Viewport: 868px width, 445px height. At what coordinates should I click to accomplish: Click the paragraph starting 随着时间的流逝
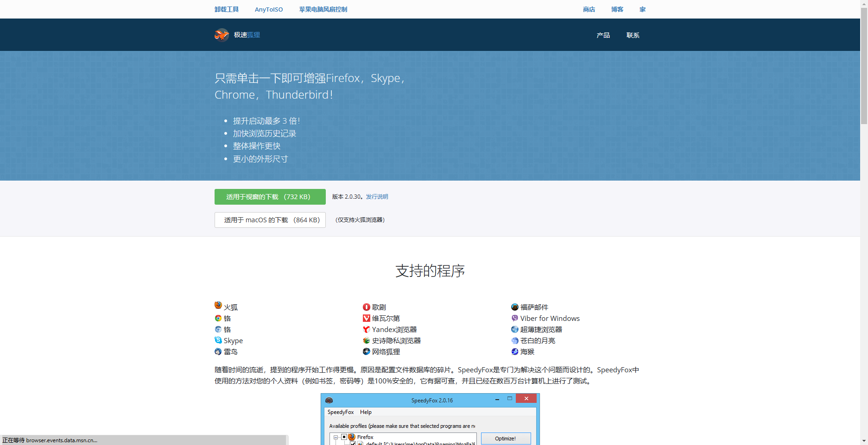pyautogui.click(x=427, y=375)
